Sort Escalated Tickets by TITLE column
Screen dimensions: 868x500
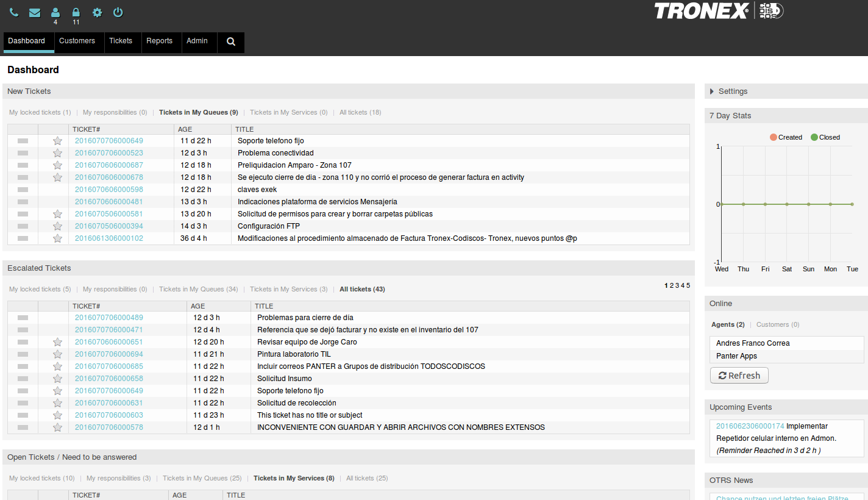coord(264,307)
